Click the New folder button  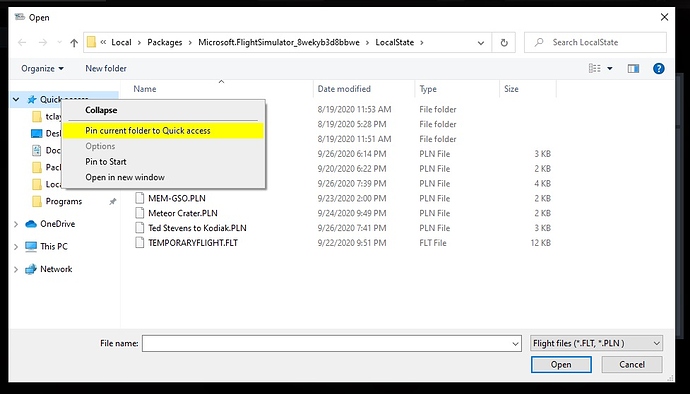click(x=106, y=69)
